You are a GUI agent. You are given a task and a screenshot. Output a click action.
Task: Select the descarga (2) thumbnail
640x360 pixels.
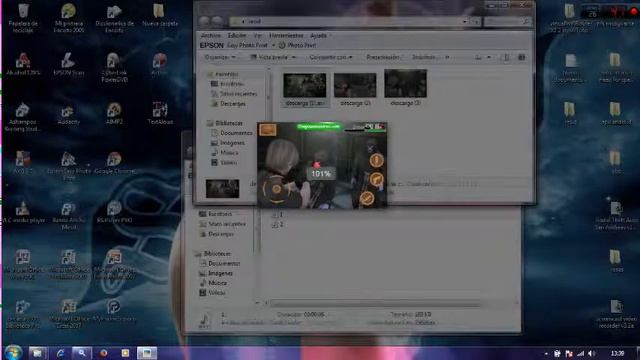click(x=355, y=89)
